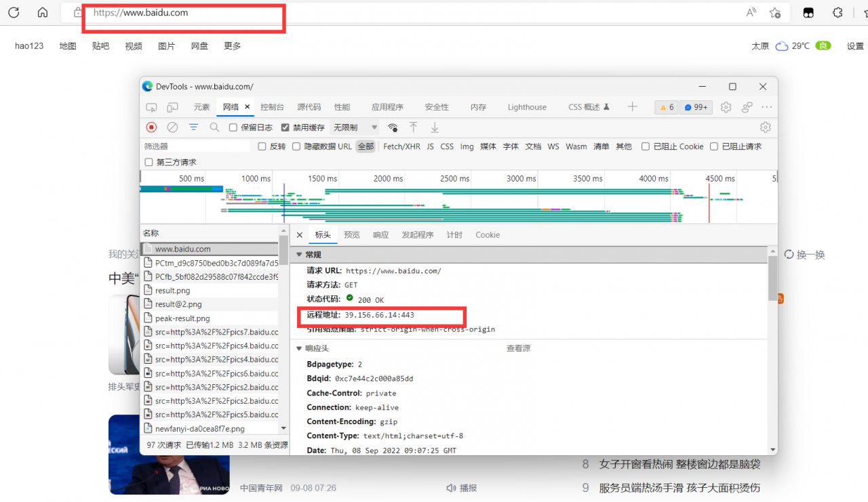Collapse the 响应头 section triangle
The width and height of the screenshot is (868, 502).
point(299,348)
